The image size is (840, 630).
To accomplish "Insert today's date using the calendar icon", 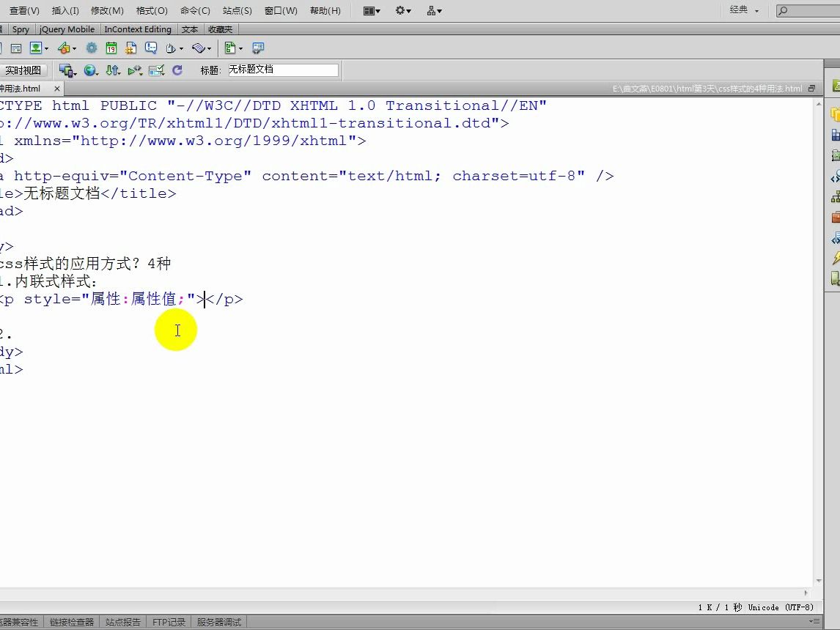I will tap(111, 48).
